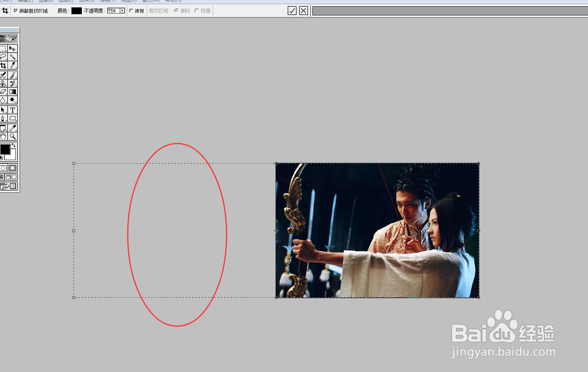
Task: Switch to Standard edit mode
Action: (3, 168)
